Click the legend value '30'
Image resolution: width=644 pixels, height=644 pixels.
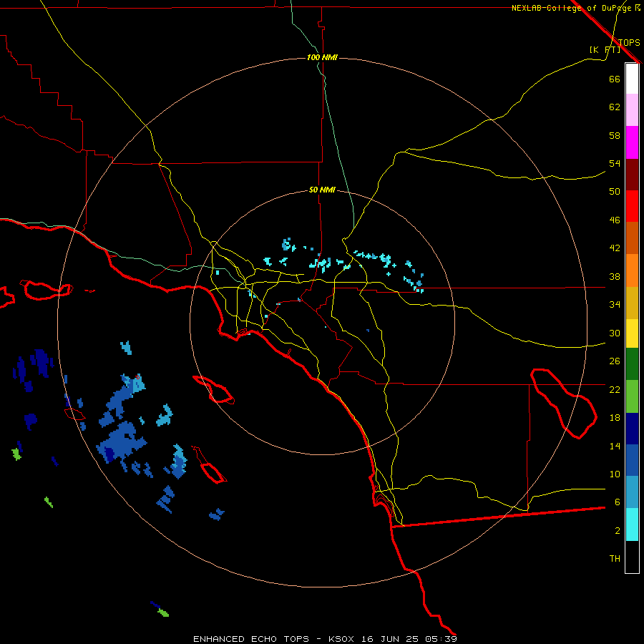tap(615, 333)
